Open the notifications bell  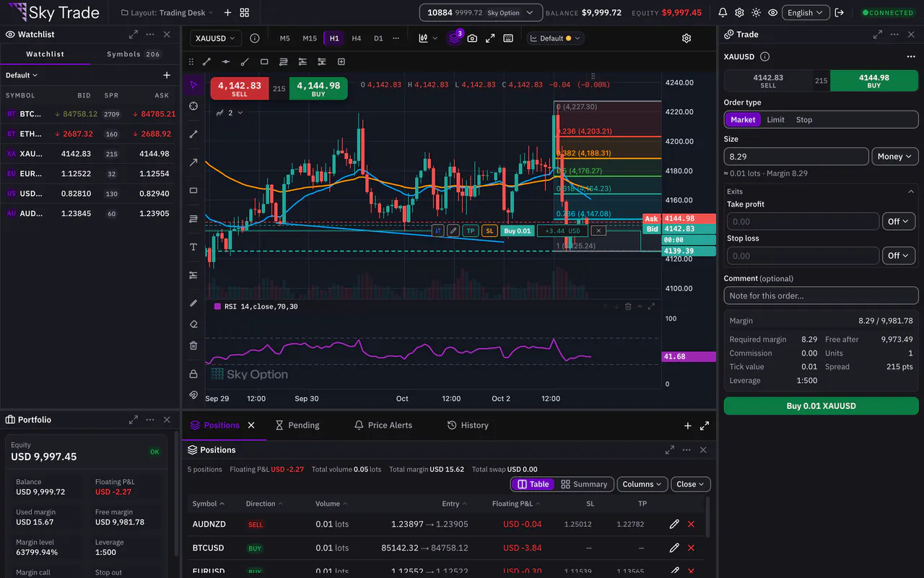[723, 12]
